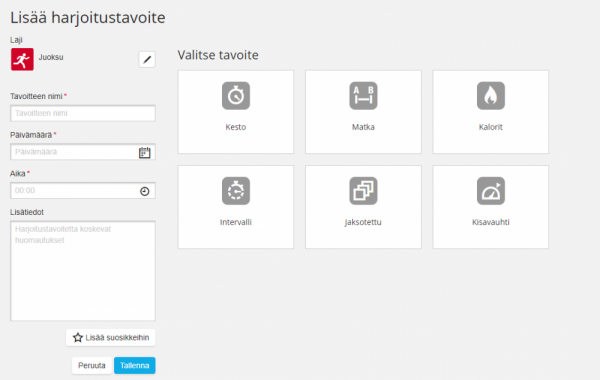Click the Lisää harjoitustavoite page title
Viewport: 600px width, 380px height.
click(x=88, y=18)
